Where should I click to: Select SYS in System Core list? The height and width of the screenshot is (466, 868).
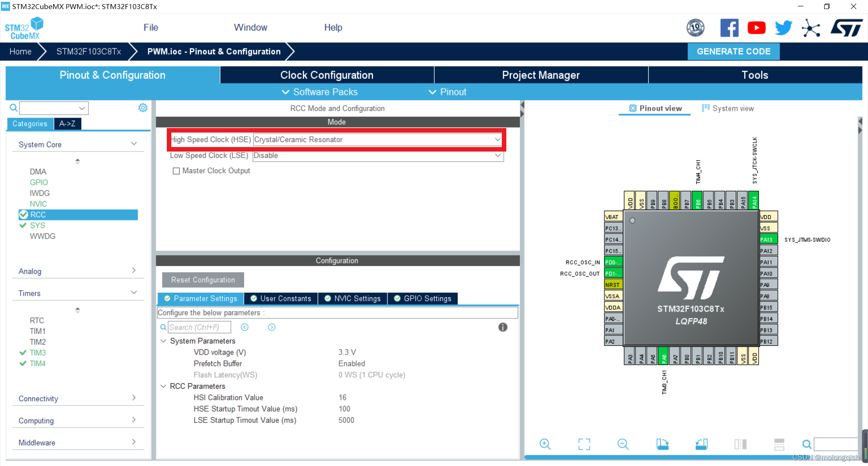(x=38, y=225)
